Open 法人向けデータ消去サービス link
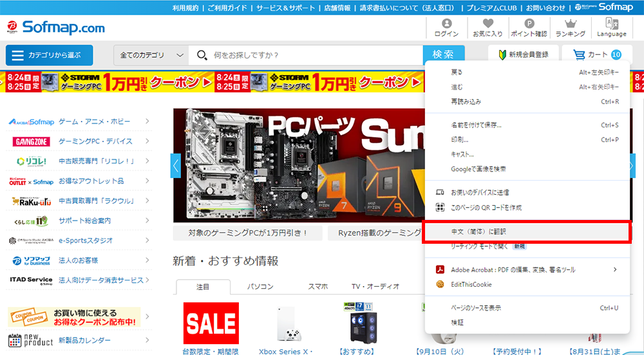This screenshot has width=644, height=355. [x=101, y=280]
